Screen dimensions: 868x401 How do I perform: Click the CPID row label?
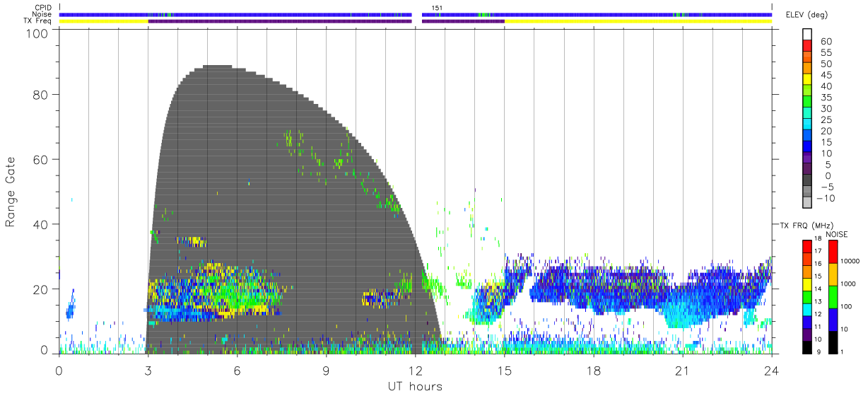[x=43, y=8]
